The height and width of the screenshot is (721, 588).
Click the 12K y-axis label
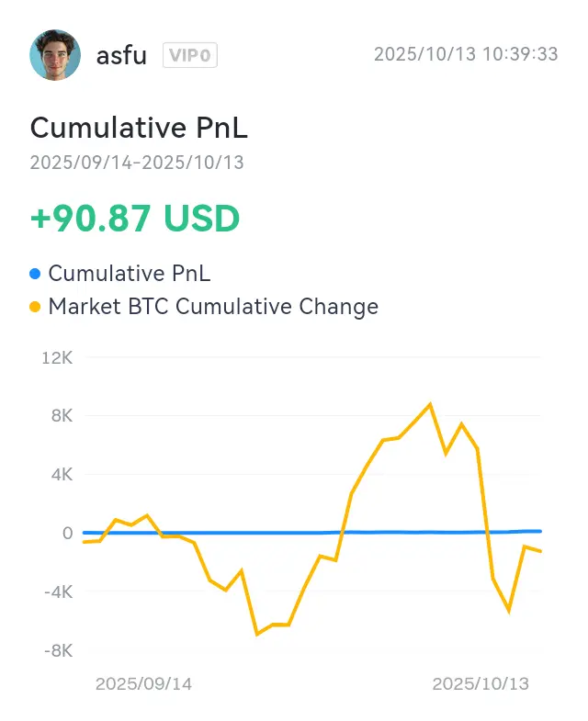(57, 357)
